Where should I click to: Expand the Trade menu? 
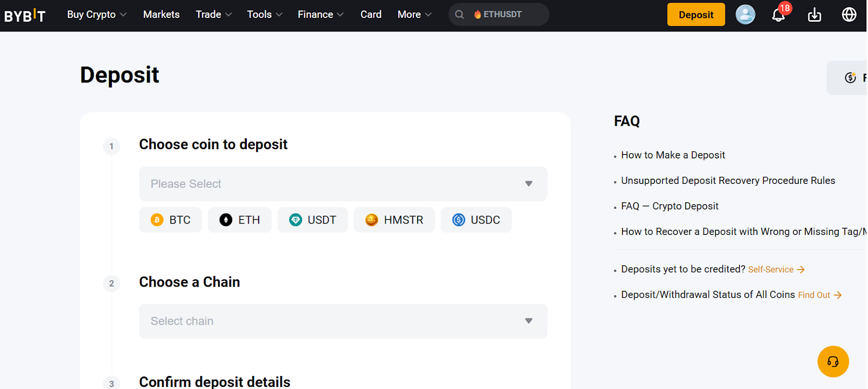pos(214,15)
